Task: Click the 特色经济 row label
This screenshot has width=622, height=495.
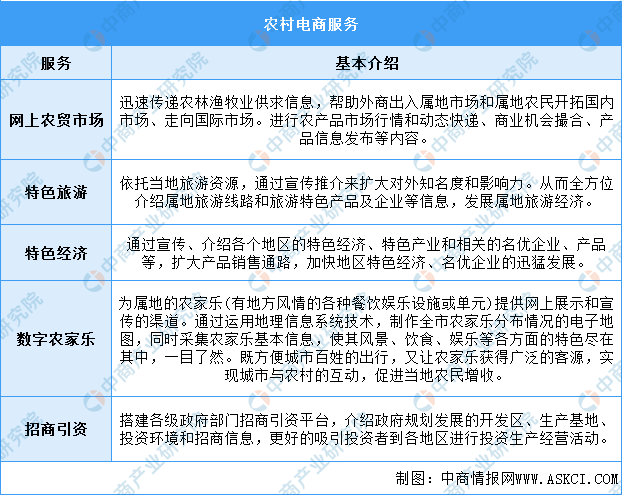Action: [56, 253]
